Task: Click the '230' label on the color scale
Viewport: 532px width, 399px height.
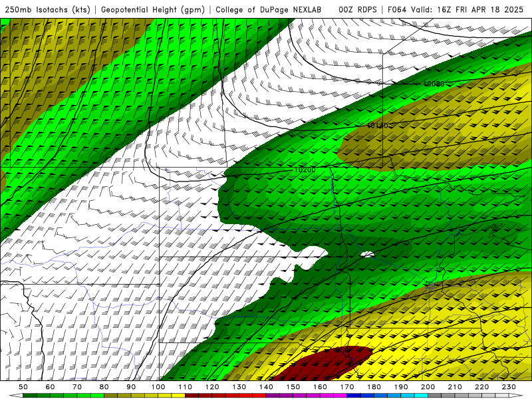Action: tap(509, 387)
